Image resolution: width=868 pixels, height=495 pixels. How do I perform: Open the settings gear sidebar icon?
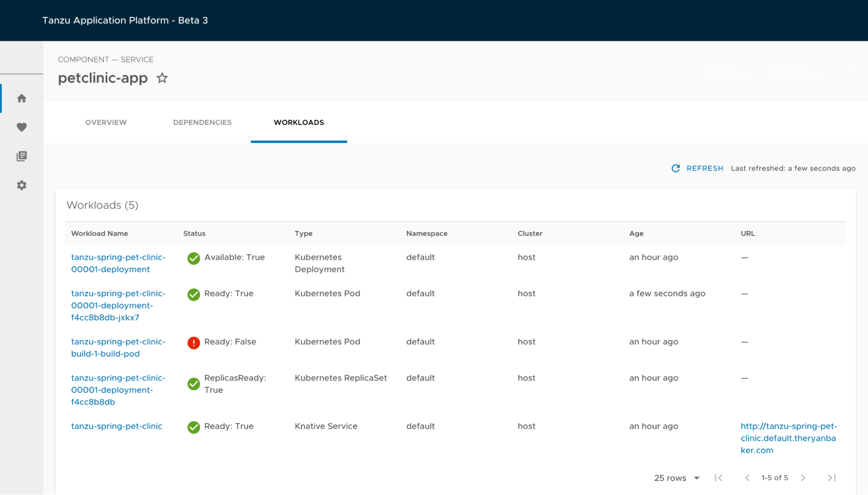click(x=22, y=185)
